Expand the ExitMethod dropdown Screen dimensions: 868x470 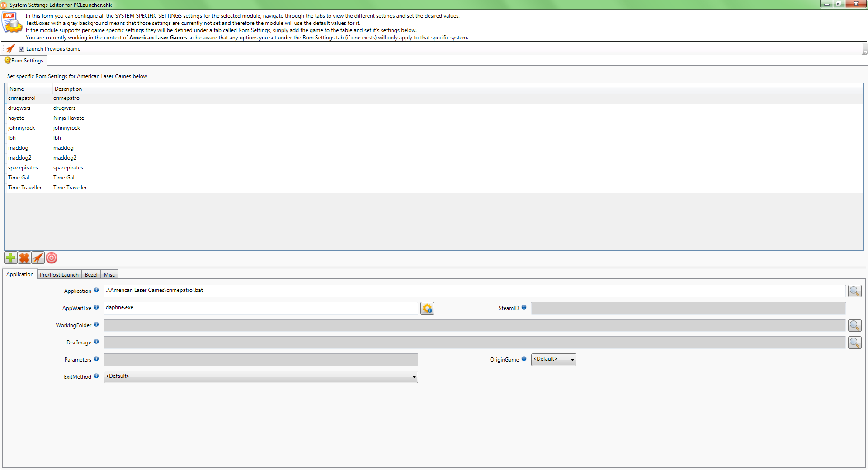pos(260,377)
